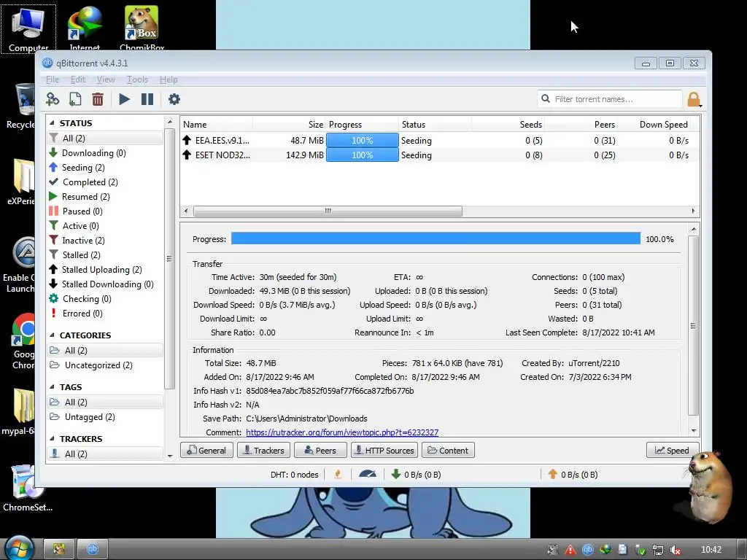
Task: Open the Edit menu
Action: (x=77, y=79)
